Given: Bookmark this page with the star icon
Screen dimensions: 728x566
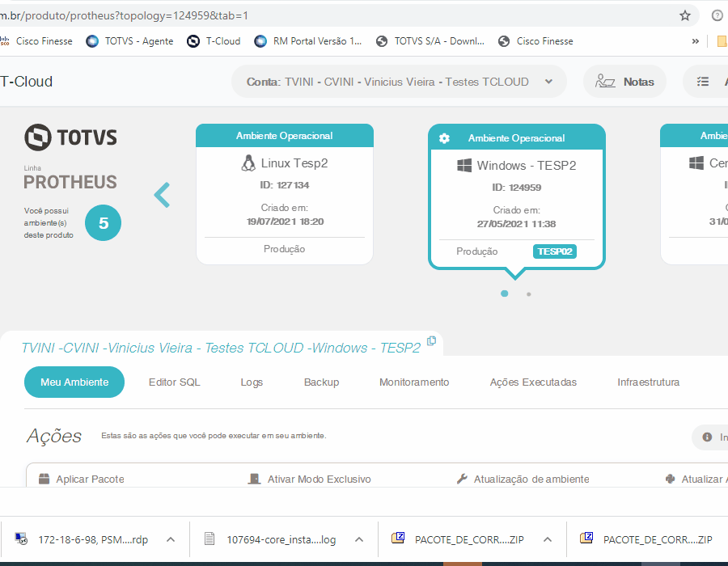Looking at the screenshot, I should pos(685,16).
